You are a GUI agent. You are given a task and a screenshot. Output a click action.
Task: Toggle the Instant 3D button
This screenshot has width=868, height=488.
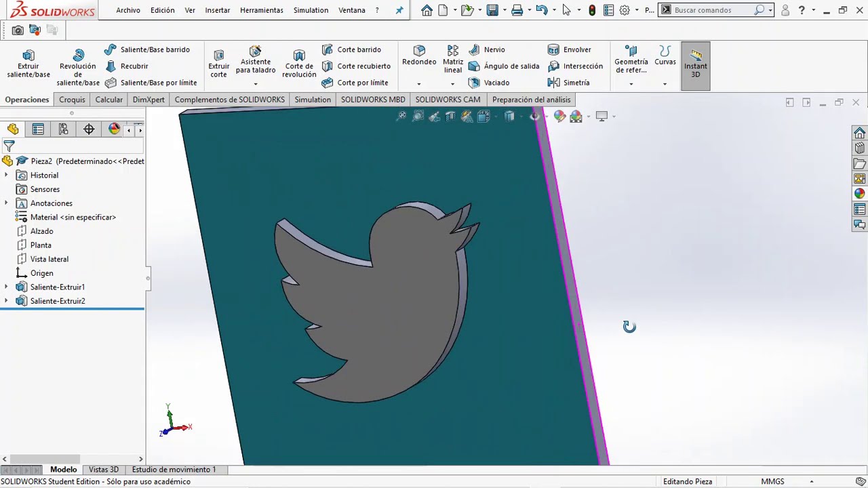696,66
